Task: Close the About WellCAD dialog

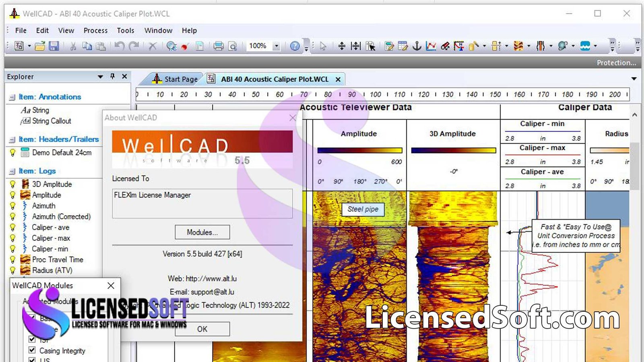Action: [293, 118]
